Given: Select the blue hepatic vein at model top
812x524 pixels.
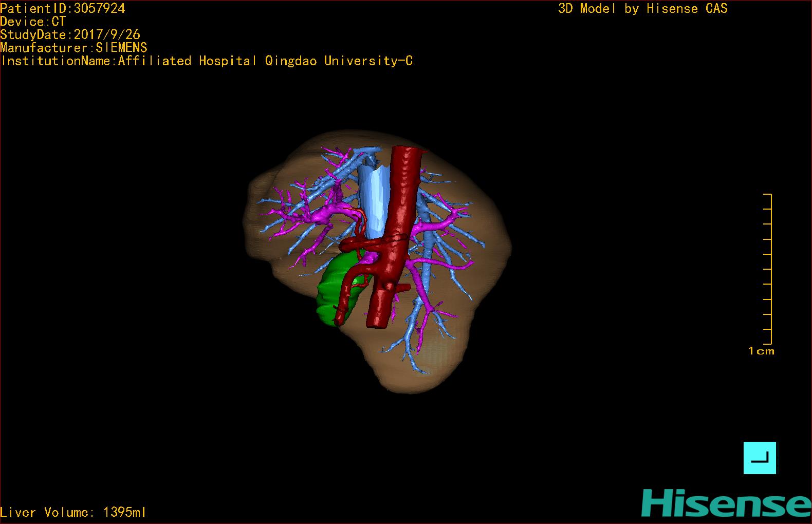Looking at the screenshot, I should click(355, 158).
